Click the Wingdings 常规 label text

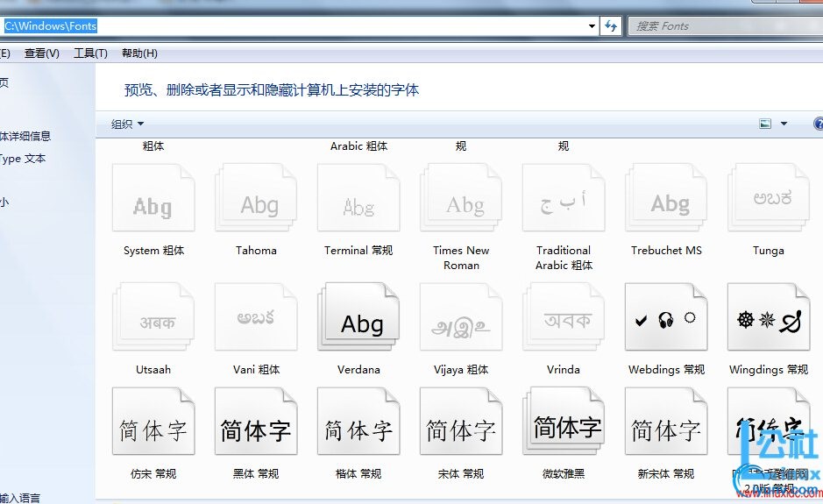pyautogui.click(x=769, y=370)
